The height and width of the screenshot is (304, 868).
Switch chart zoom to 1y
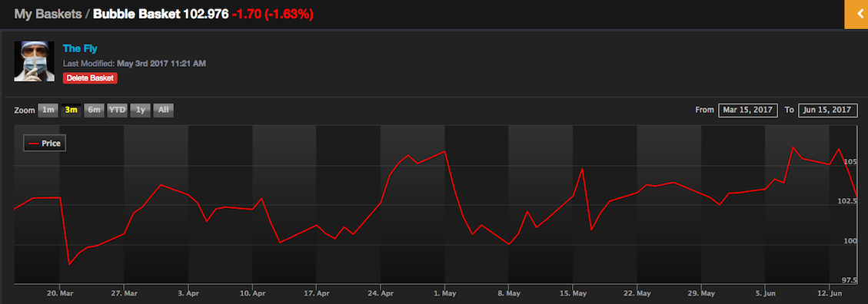pos(140,110)
